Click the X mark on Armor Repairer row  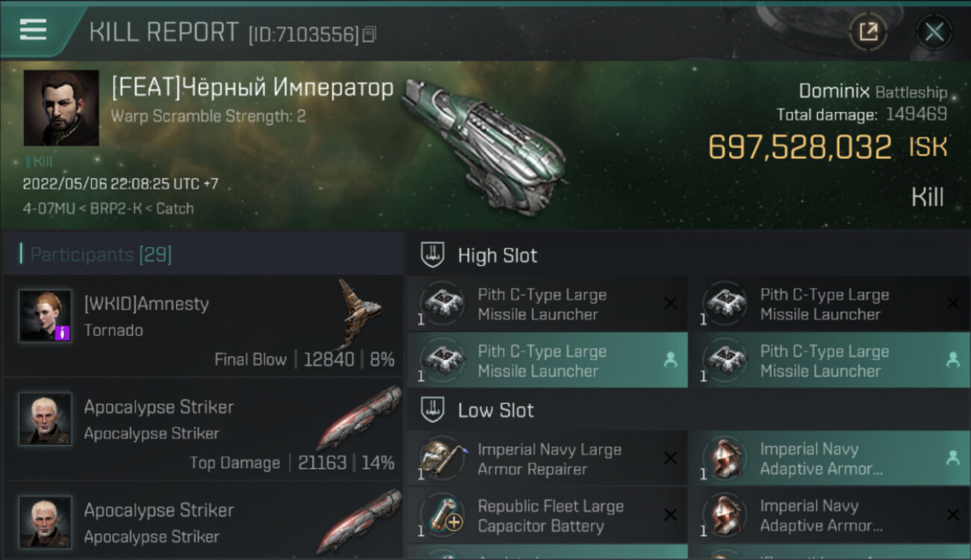[670, 458]
